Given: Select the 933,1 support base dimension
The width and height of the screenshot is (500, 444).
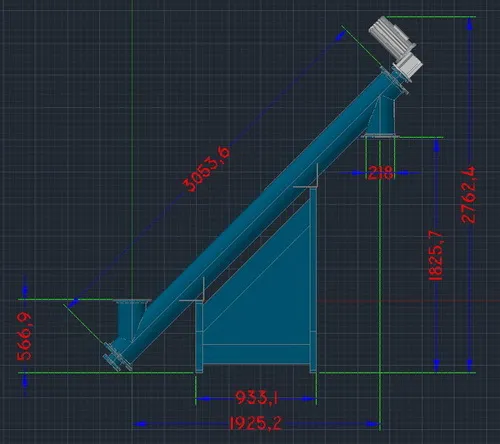Looking at the screenshot, I should click(x=256, y=398).
